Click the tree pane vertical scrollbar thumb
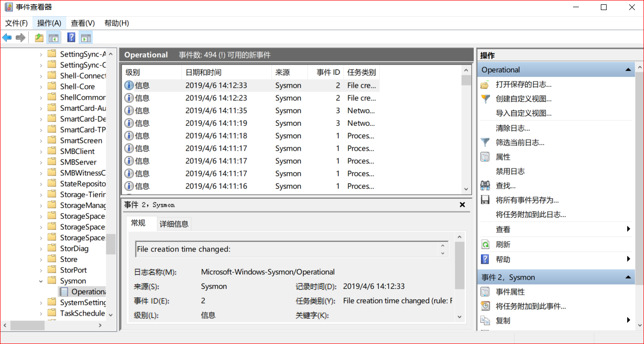This screenshot has width=644, height=344. pyautogui.click(x=111, y=244)
